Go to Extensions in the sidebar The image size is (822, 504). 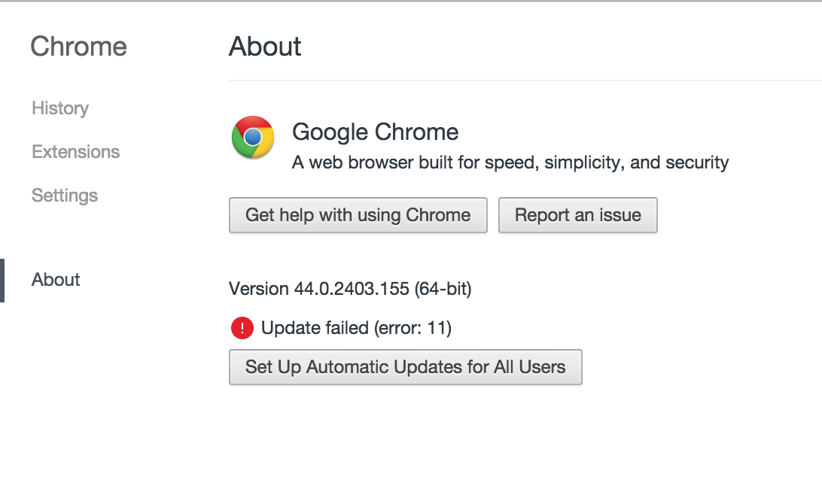tap(76, 151)
